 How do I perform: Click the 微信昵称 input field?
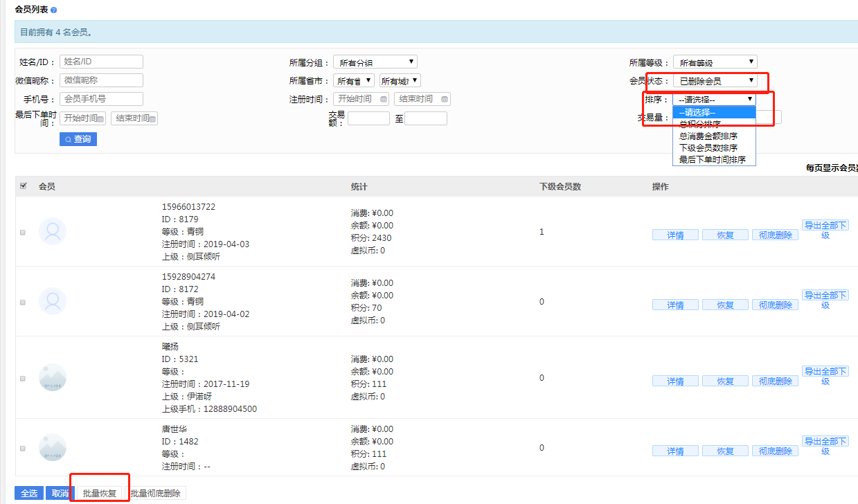(101, 81)
